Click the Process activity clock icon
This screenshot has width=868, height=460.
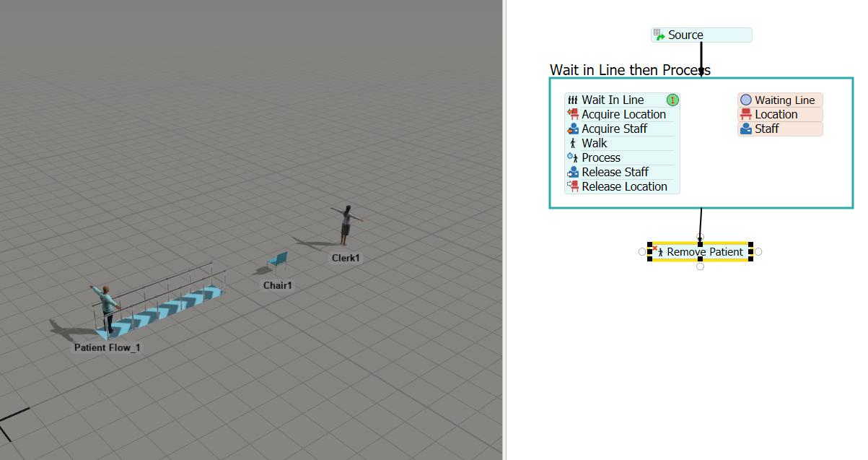pyautogui.click(x=573, y=157)
